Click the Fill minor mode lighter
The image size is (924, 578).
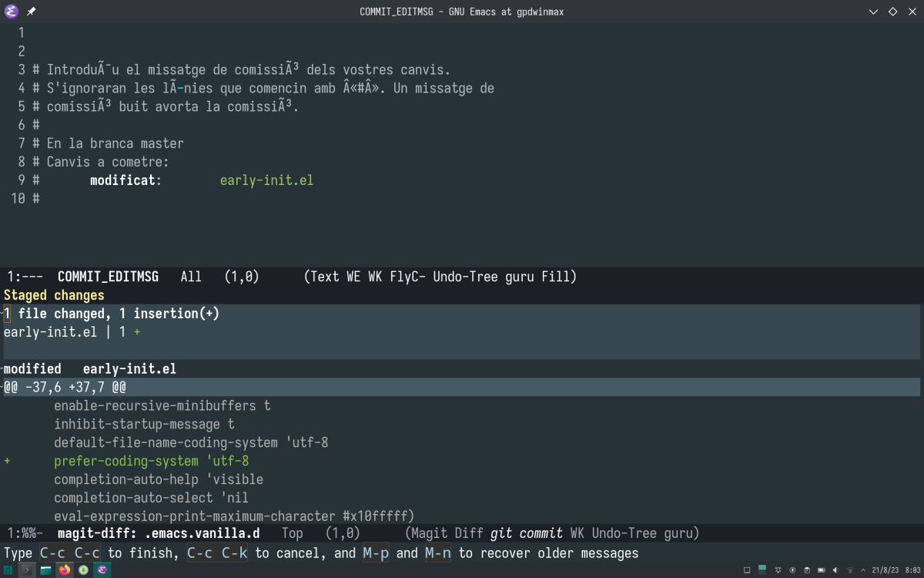pyautogui.click(x=556, y=277)
